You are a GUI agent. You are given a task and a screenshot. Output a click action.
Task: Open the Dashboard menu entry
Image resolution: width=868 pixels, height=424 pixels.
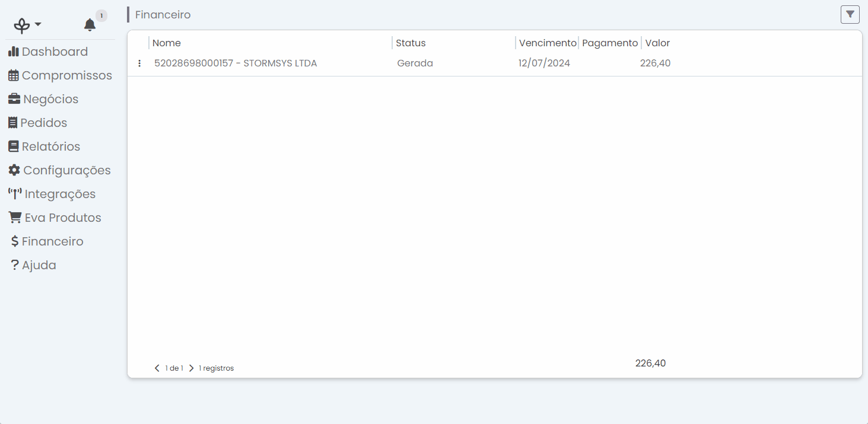[55, 51]
